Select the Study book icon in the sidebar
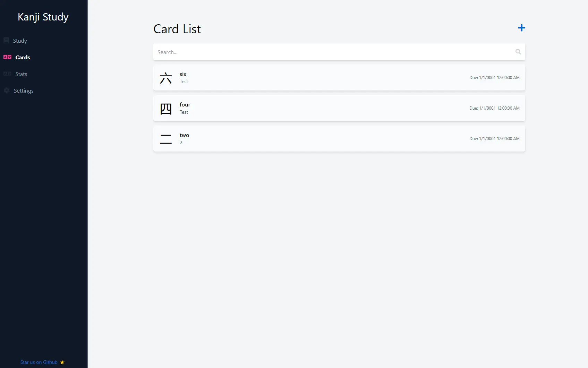588x368 pixels. point(7,40)
